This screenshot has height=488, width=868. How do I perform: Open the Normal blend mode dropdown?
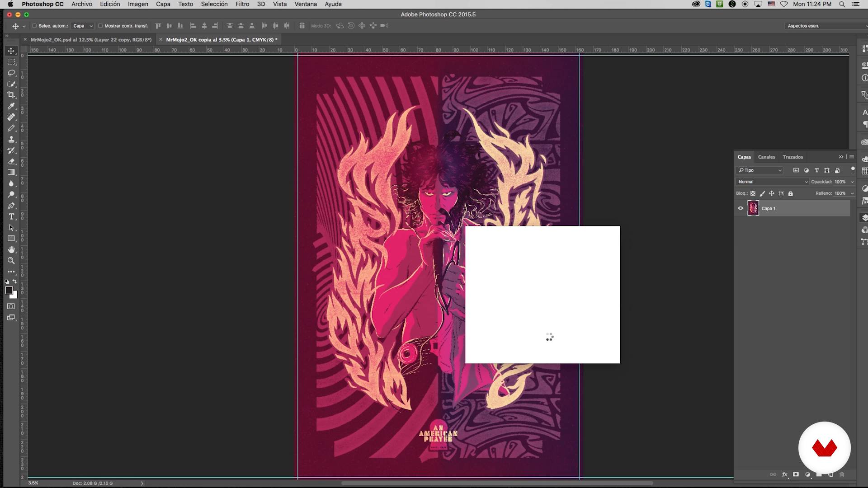point(772,182)
